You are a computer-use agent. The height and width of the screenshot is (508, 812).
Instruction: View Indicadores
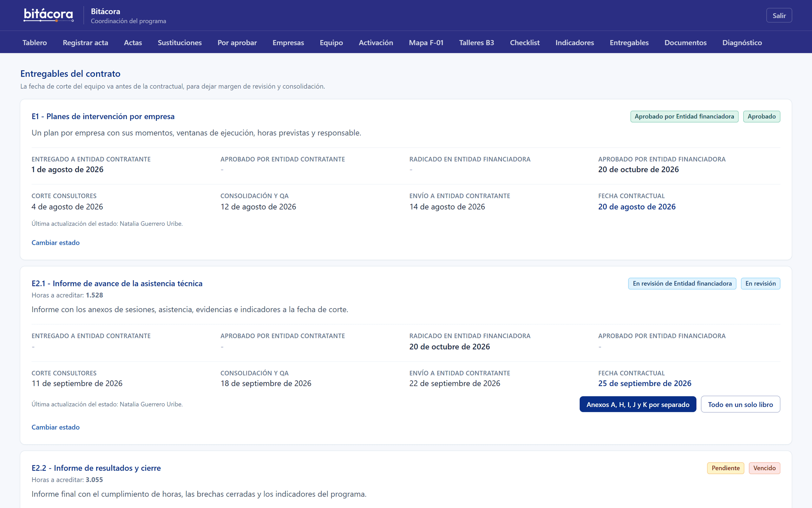pos(574,43)
